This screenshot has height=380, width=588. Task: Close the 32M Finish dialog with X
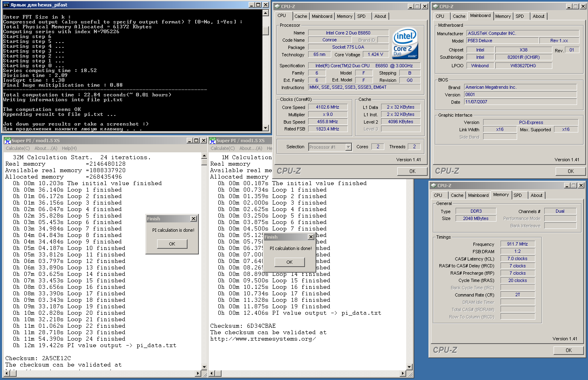[194, 219]
